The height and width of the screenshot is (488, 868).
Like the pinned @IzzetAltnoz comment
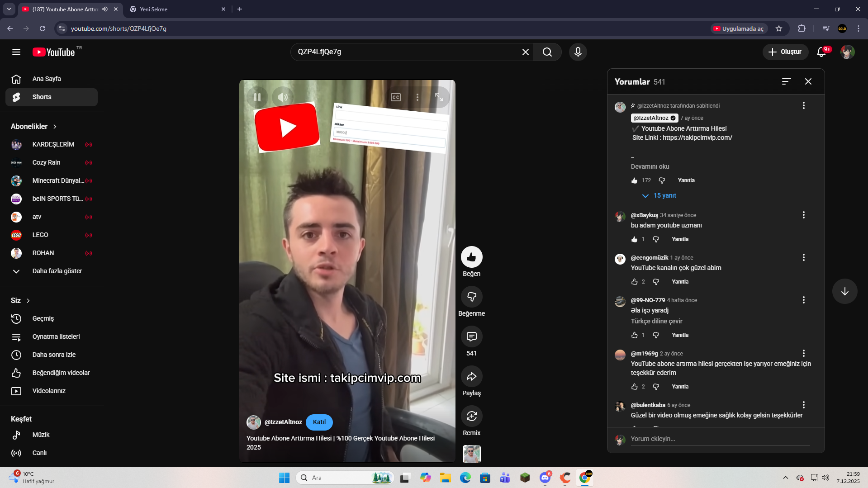[634, 180]
